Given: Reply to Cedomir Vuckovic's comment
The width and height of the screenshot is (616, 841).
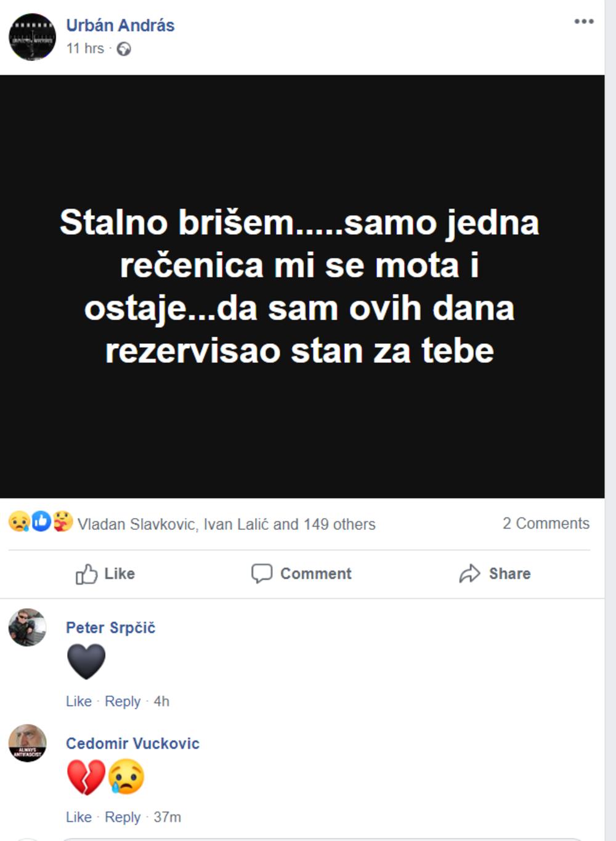Looking at the screenshot, I should click(x=123, y=817).
